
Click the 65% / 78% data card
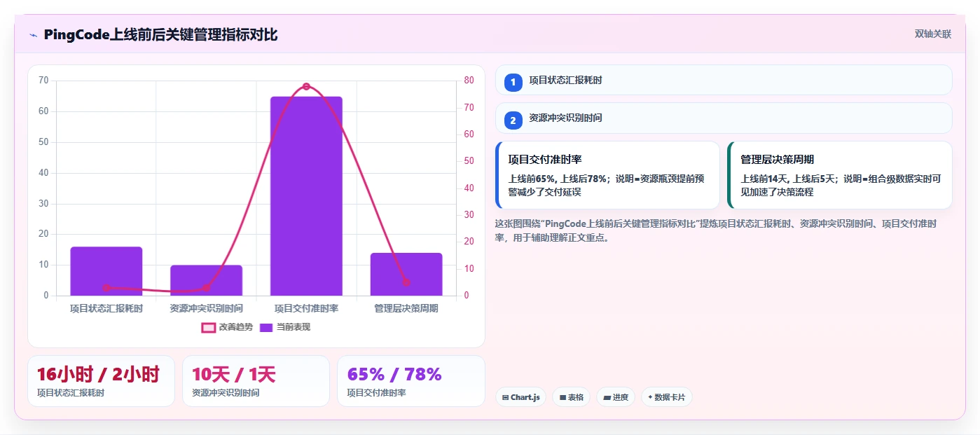point(411,381)
